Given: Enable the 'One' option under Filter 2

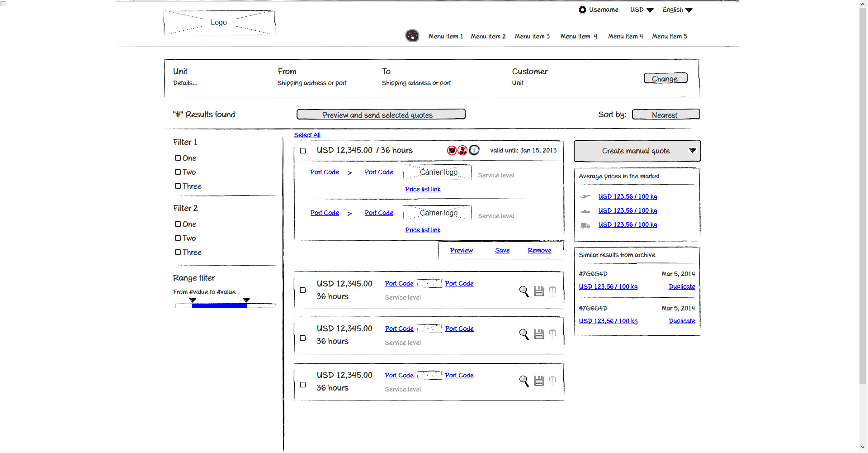Looking at the screenshot, I should point(178,224).
